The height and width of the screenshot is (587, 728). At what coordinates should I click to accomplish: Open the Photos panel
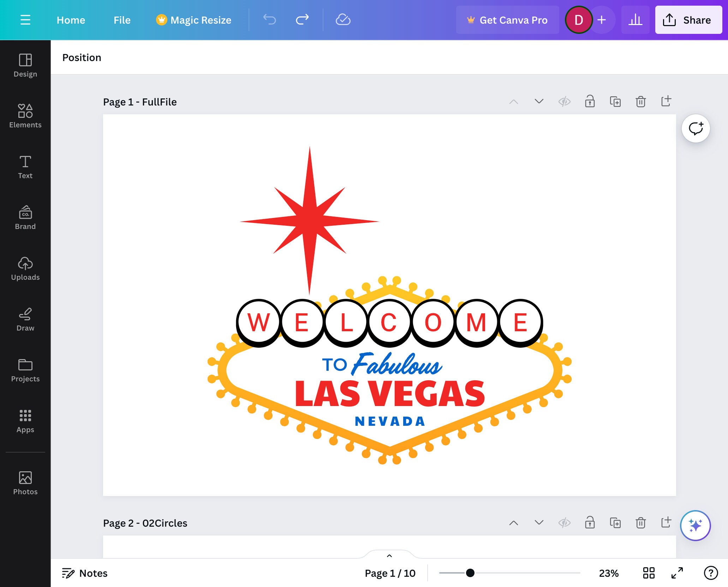tap(25, 482)
